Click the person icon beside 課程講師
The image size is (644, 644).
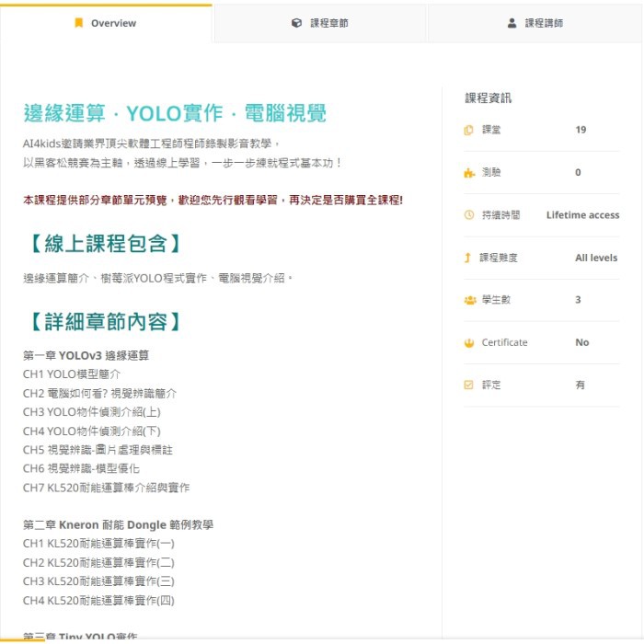pyautogui.click(x=512, y=23)
